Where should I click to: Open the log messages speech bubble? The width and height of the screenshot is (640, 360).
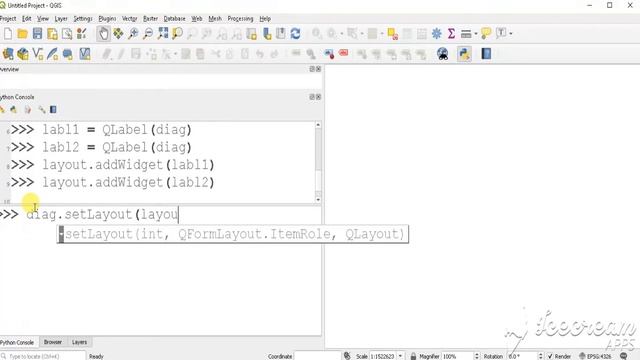[623, 356]
